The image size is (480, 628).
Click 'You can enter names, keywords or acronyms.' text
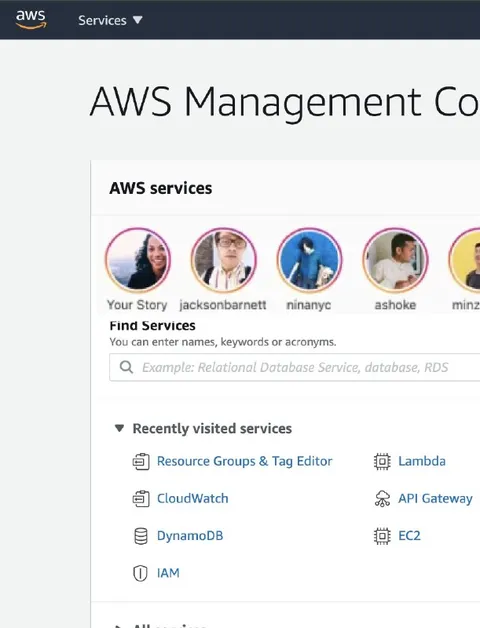coord(223,342)
